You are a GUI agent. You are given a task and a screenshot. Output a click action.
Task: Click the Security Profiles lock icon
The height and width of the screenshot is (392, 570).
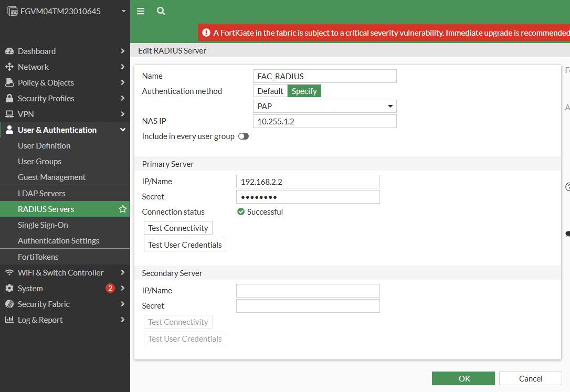pyautogui.click(x=9, y=99)
